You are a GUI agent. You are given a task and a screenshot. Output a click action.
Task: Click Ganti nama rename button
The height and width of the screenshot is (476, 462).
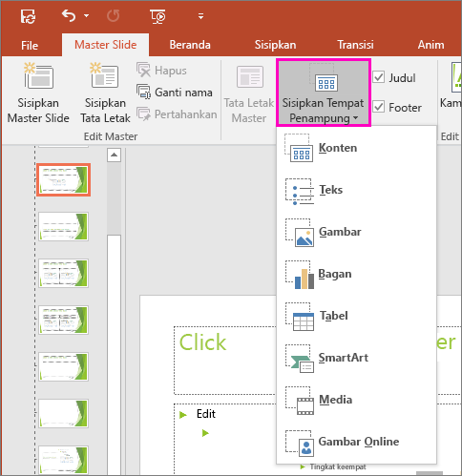pos(175,93)
